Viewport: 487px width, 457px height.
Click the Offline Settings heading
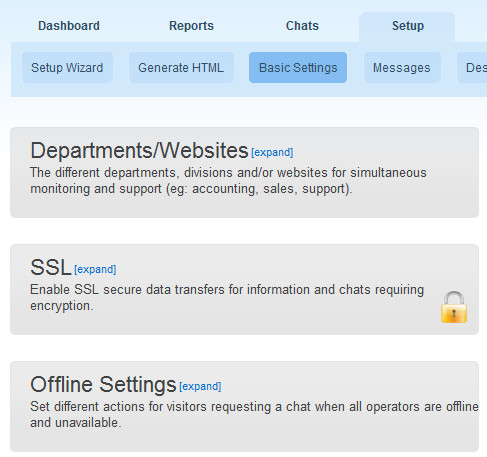coord(103,385)
